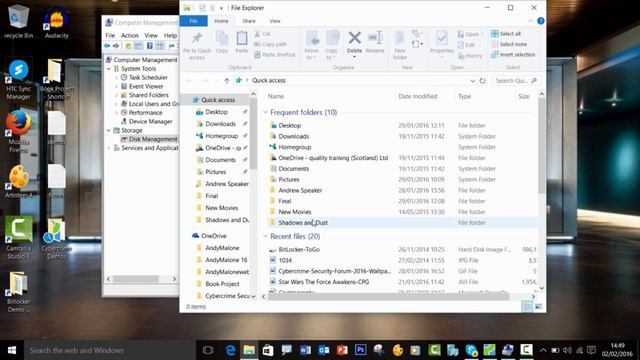Open the address bar history dropdown
640x360 pixels.
pyautogui.click(x=472, y=81)
